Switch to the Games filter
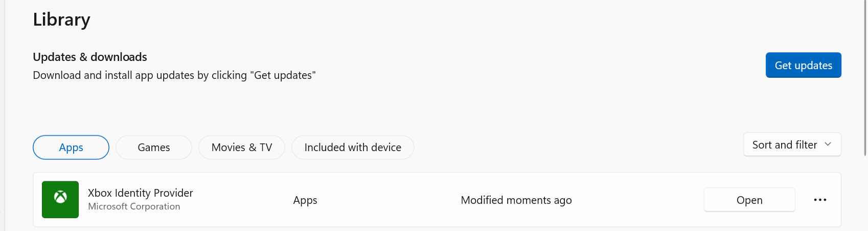868x231 pixels. pyautogui.click(x=154, y=148)
